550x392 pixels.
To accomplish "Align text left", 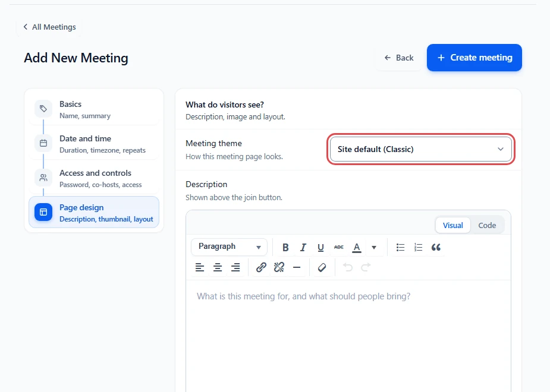I will coord(200,268).
